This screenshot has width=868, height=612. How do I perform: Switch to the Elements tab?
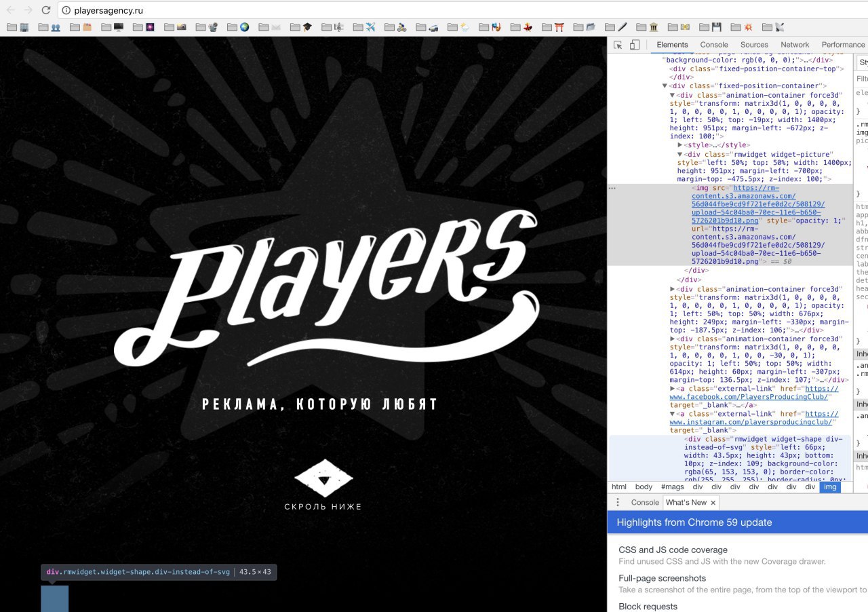coord(672,45)
